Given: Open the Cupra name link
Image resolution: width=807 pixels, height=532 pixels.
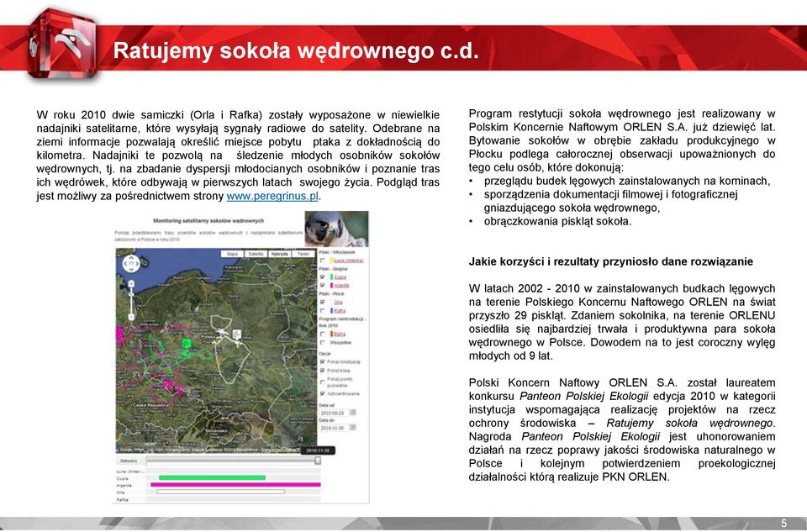Looking at the screenshot, I should tap(340, 277).
